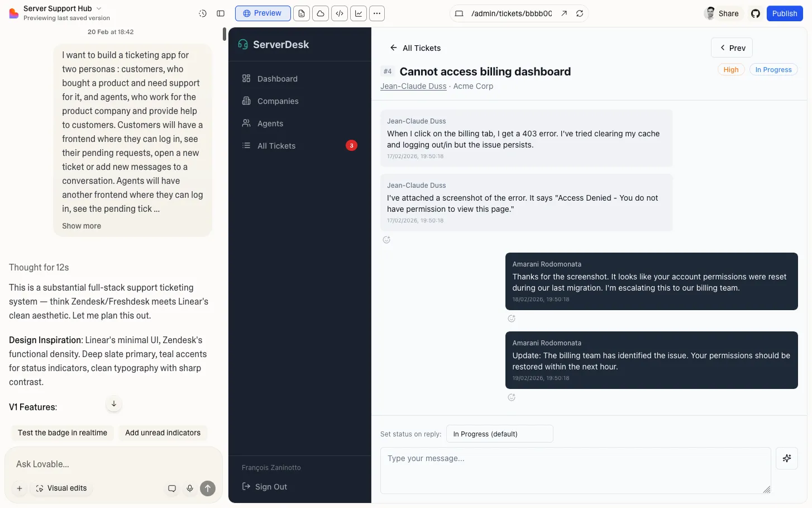Toggle the side panel layout icon

(221, 13)
